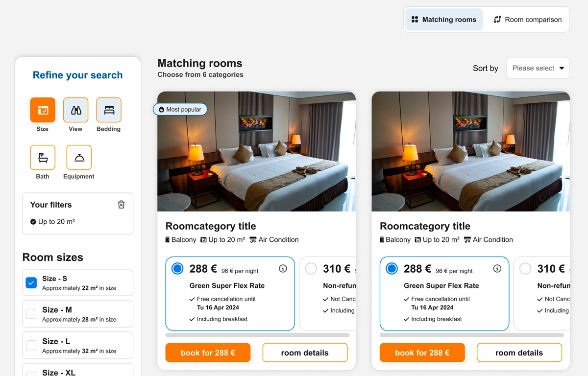Open the Sort by dropdown
The width and height of the screenshot is (588, 376).
tap(538, 68)
